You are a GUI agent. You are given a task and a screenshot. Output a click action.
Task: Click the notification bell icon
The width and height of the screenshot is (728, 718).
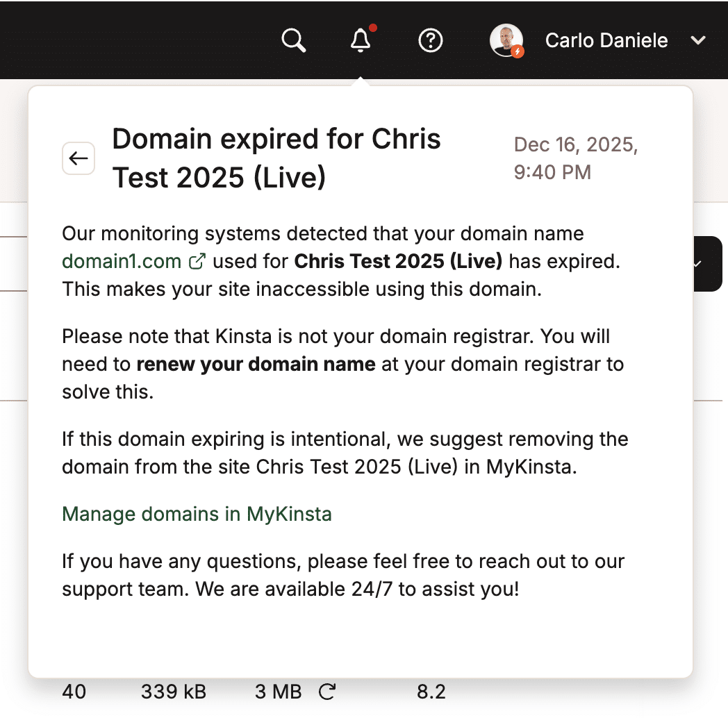pos(360,40)
